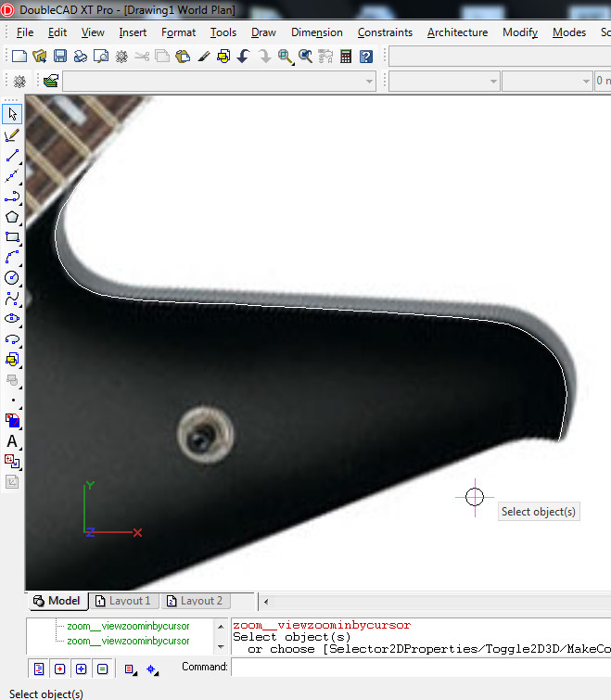Image resolution: width=611 pixels, height=700 pixels.
Task: Activate the Circle drawing tool
Action: coord(12,277)
